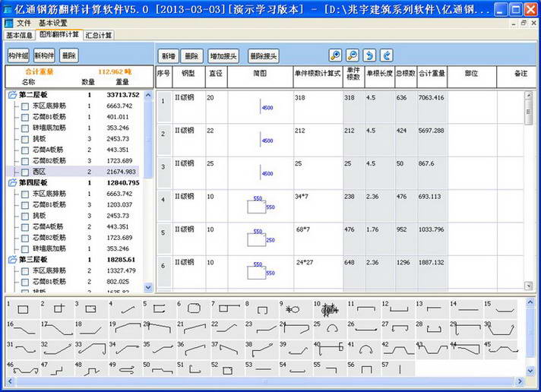Click the shape library scroll up arrow
541x392 pixels.
pyautogui.click(x=530, y=302)
